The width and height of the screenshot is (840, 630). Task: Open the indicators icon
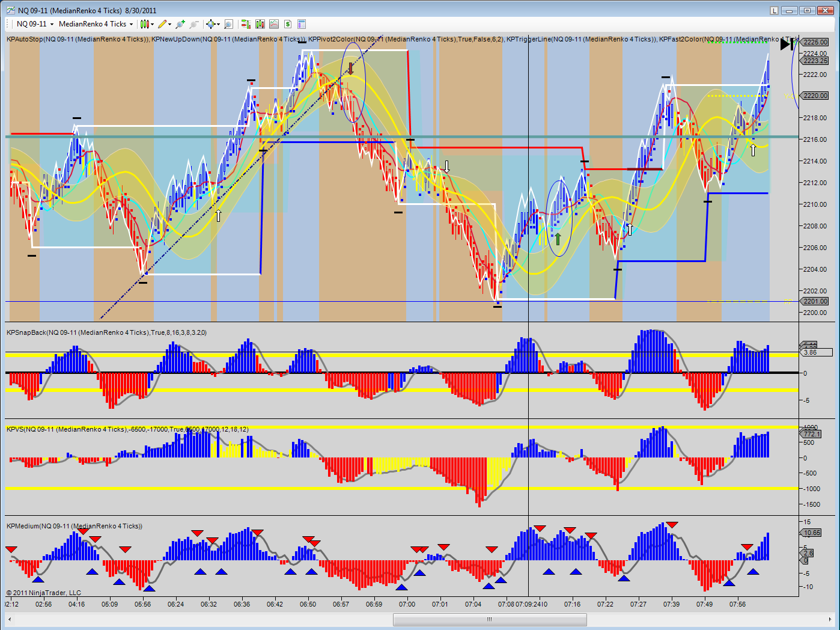[x=274, y=24]
